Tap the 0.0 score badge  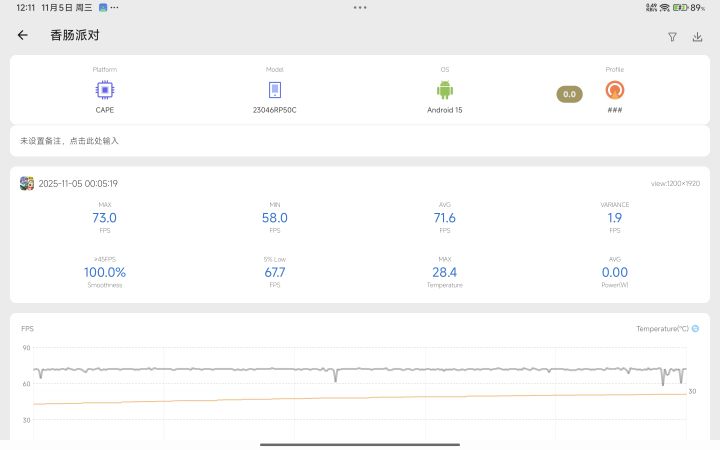569,94
